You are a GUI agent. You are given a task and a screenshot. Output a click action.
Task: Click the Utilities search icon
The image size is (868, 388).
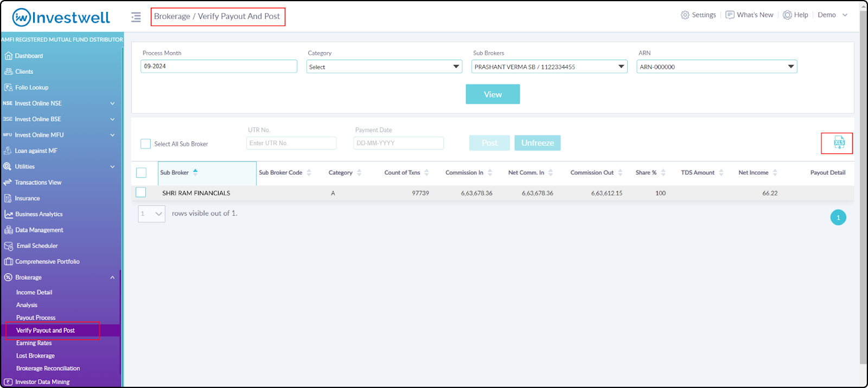[x=8, y=166]
